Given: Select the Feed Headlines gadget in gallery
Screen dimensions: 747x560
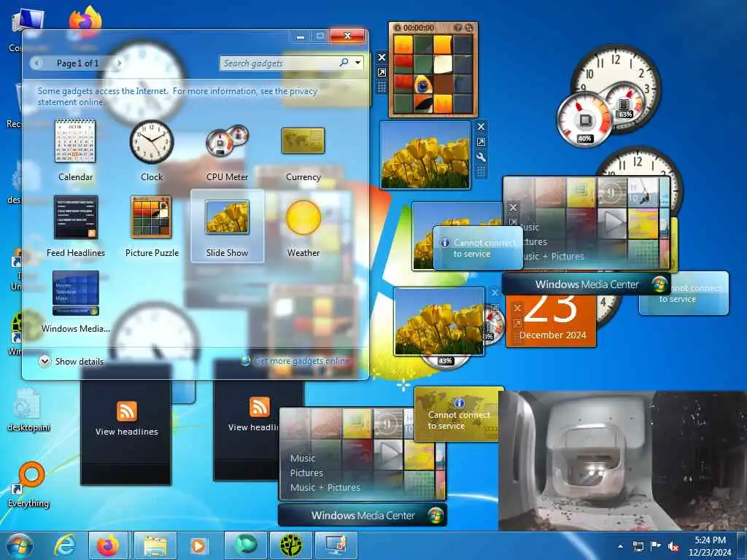Looking at the screenshot, I should pos(75,226).
